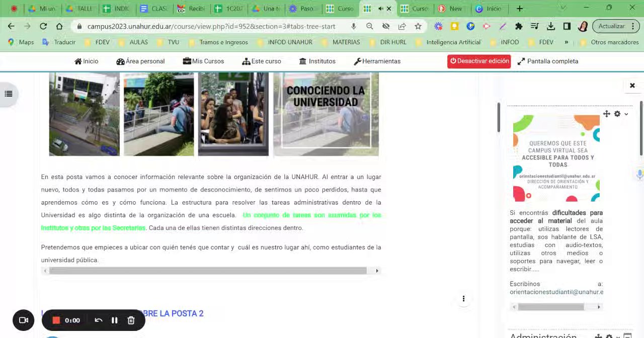
Task: Click Desactivar edición button
Action: pos(479,61)
